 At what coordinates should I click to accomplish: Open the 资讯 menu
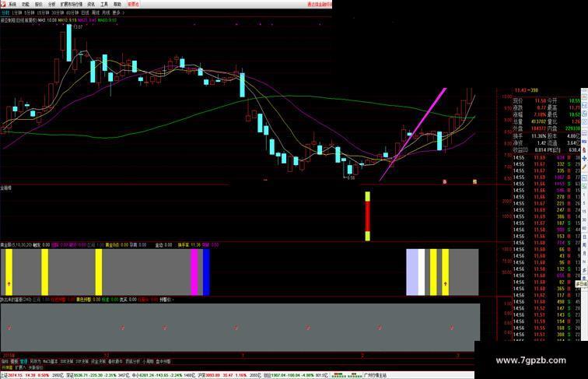pyautogui.click(x=91, y=4)
